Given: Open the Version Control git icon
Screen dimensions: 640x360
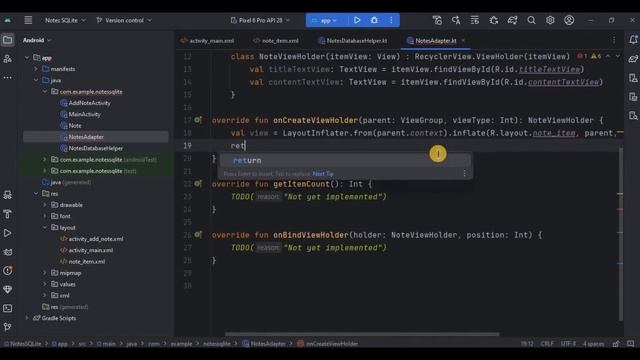Looking at the screenshot, I should pyautogui.click(x=7, y=327).
